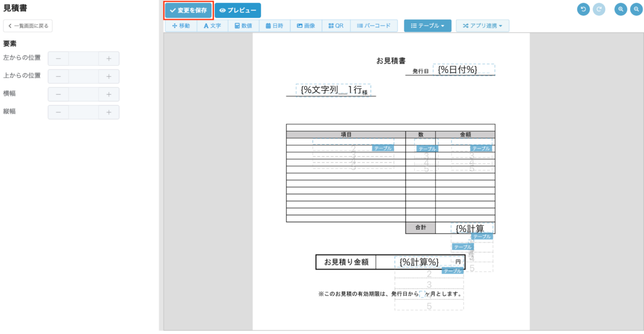Select the 日時 (date) tool
Screen dimensions: 644x334
click(275, 26)
